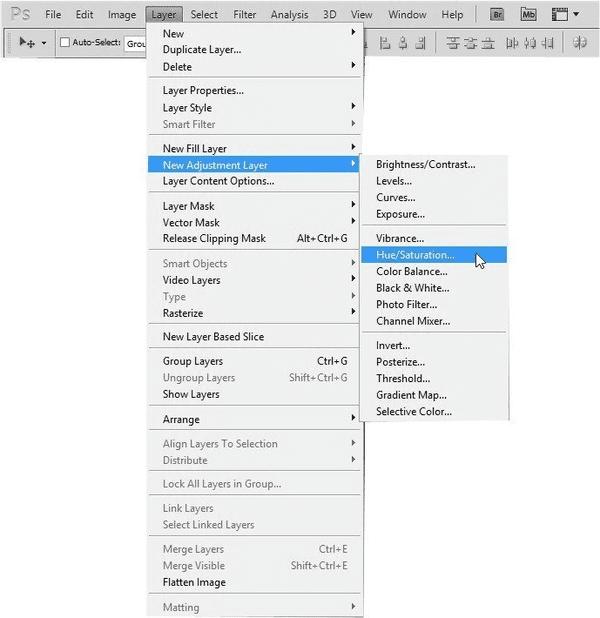This screenshot has height=618, width=600.
Task: Click Align right edges icon
Action: 421,43
